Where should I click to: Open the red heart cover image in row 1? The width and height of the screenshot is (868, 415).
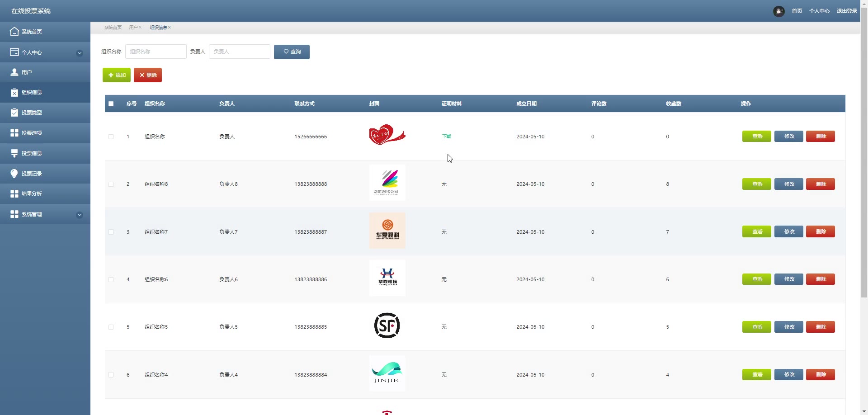tap(387, 135)
